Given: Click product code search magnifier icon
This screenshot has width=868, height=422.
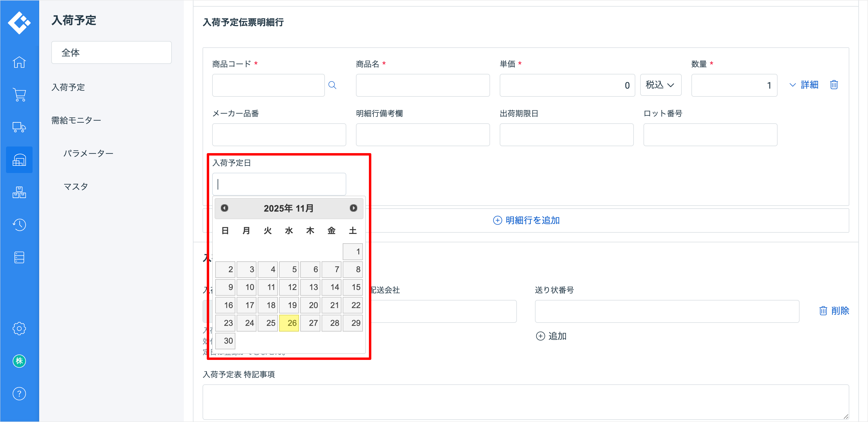Looking at the screenshot, I should 332,85.
